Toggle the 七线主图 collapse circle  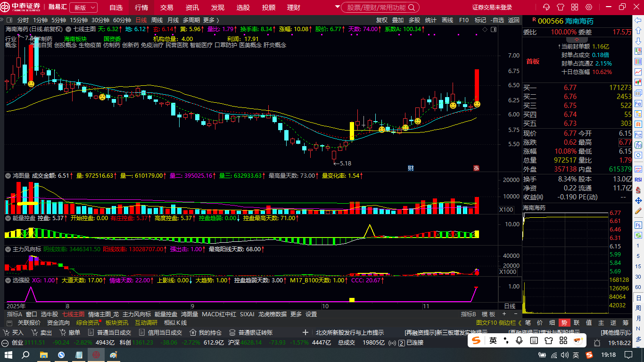coord(69,29)
